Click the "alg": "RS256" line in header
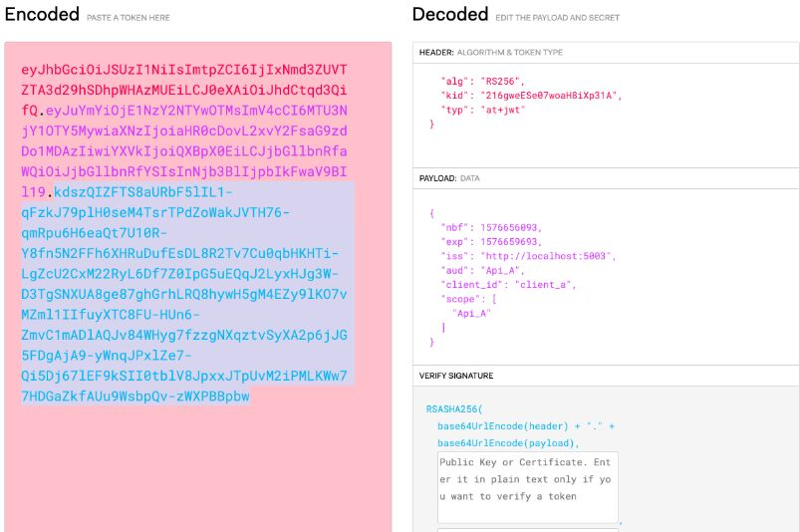Viewport: 800px width, 532px height. (482, 81)
